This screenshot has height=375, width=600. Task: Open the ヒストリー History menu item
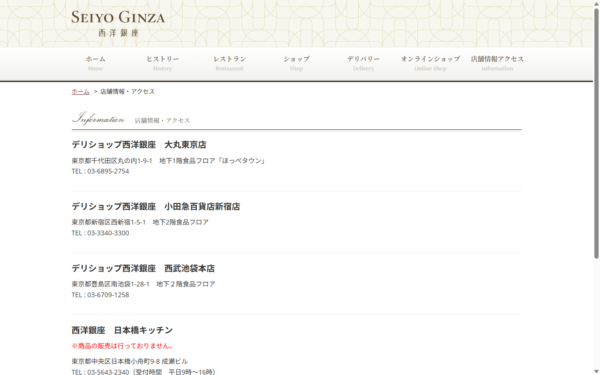162,63
